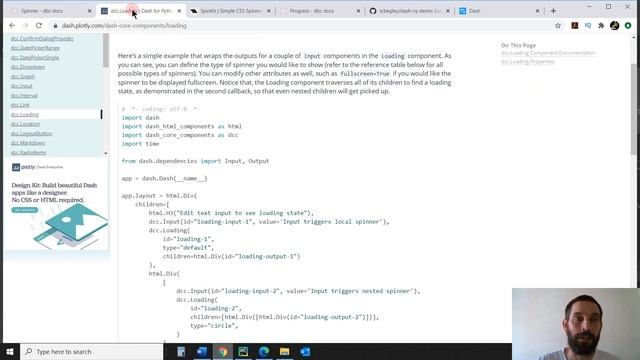Click the green circle update icon
Screen dimensions: 640x360
[628, 25]
